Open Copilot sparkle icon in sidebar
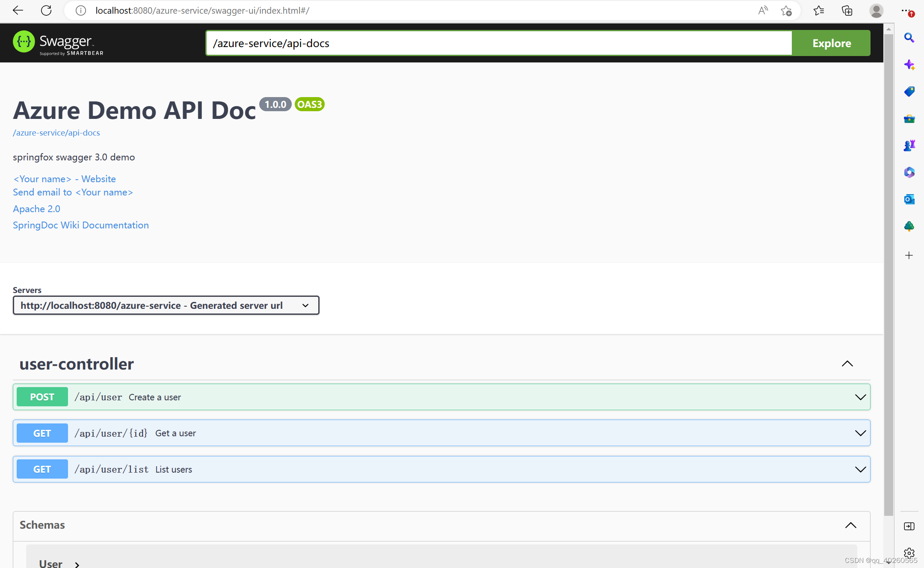The width and height of the screenshot is (924, 568). coord(909,65)
